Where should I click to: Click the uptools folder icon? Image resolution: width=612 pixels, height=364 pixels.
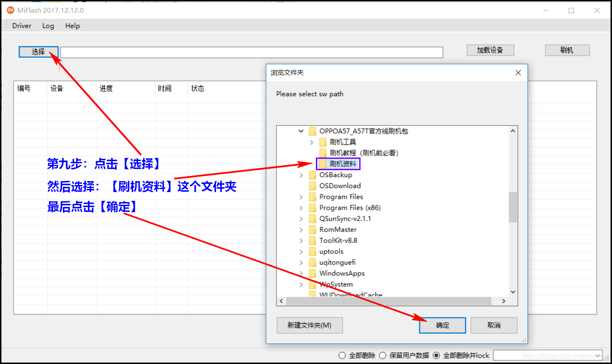click(312, 252)
